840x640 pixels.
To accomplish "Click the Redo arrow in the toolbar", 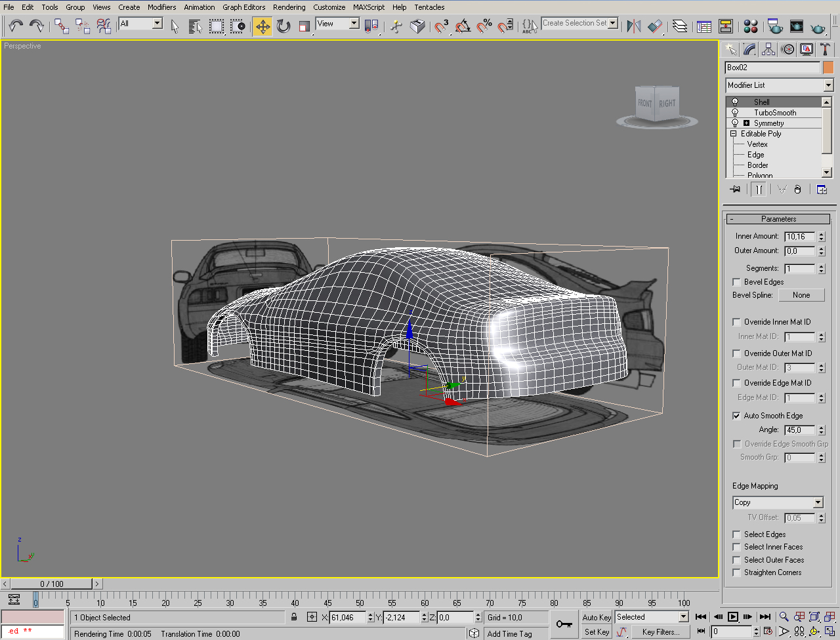I will [37, 26].
